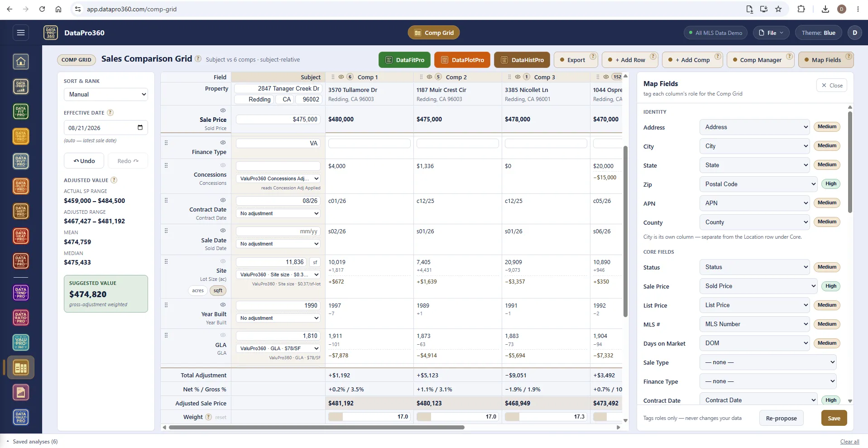This screenshot has width=868, height=448.
Task: Open the DataPiePro sidebar icon
Action: click(21, 261)
